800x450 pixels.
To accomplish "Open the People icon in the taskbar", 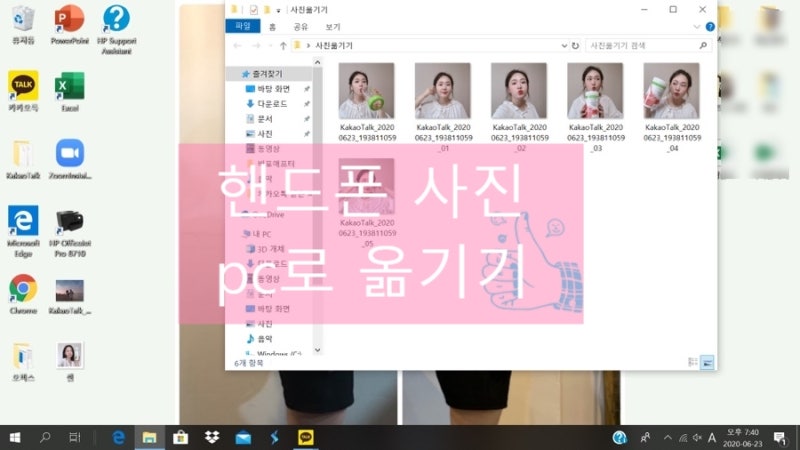I will [x=645, y=437].
